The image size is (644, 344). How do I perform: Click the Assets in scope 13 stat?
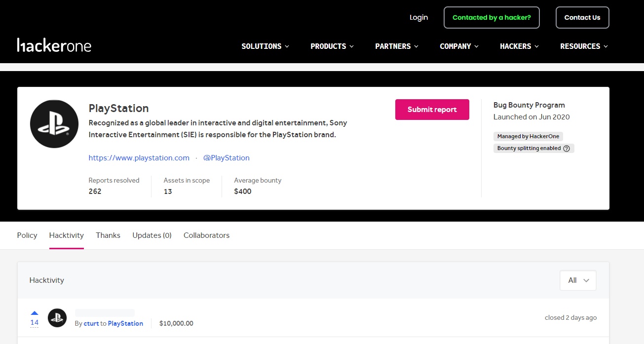[x=187, y=186]
